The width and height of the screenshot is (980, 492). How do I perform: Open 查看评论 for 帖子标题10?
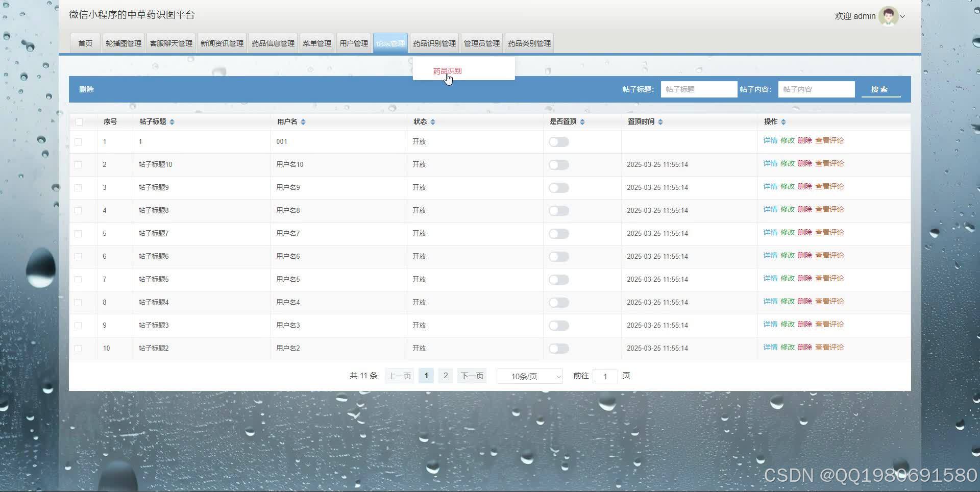(829, 163)
